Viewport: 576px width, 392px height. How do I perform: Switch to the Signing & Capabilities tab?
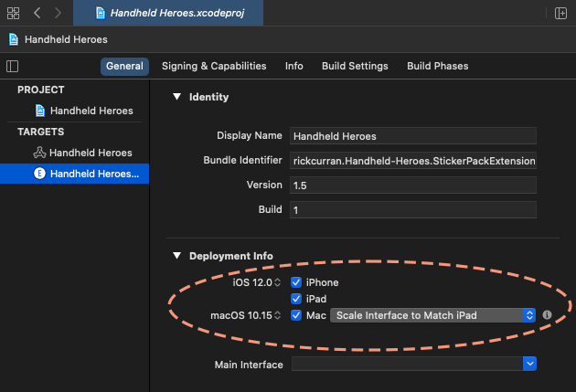click(x=214, y=66)
